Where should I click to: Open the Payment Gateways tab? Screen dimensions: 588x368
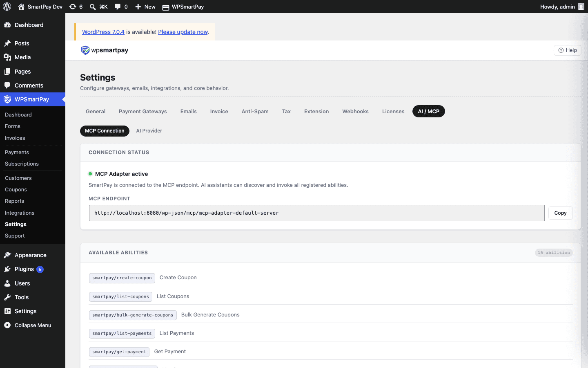pos(143,111)
